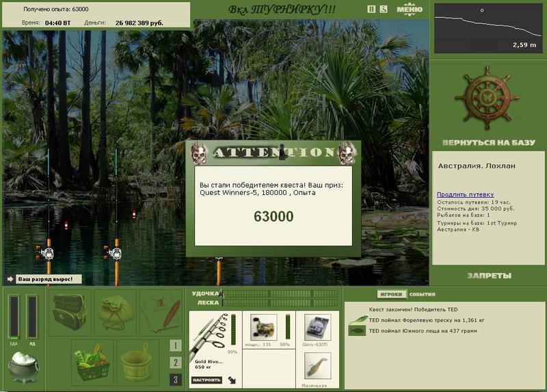Screen dimensions: 547x392
Task: Switch to the ИГРОКИ tab
Action: click(391, 294)
